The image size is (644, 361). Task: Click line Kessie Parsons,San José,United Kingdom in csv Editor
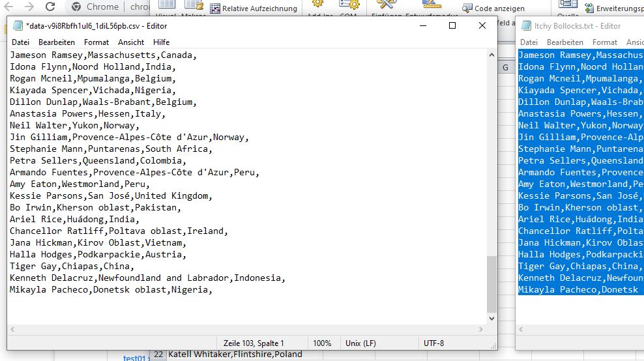[x=111, y=196]
